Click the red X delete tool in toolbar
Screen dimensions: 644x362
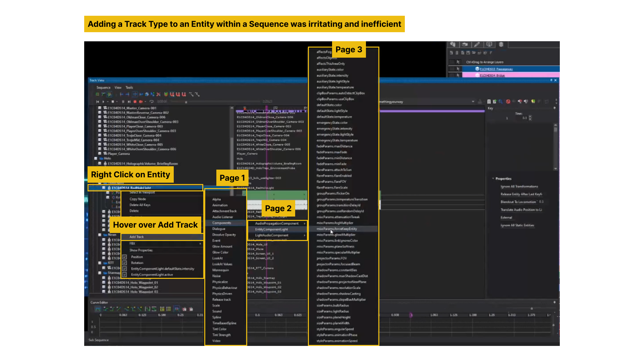tap(158, 95)
